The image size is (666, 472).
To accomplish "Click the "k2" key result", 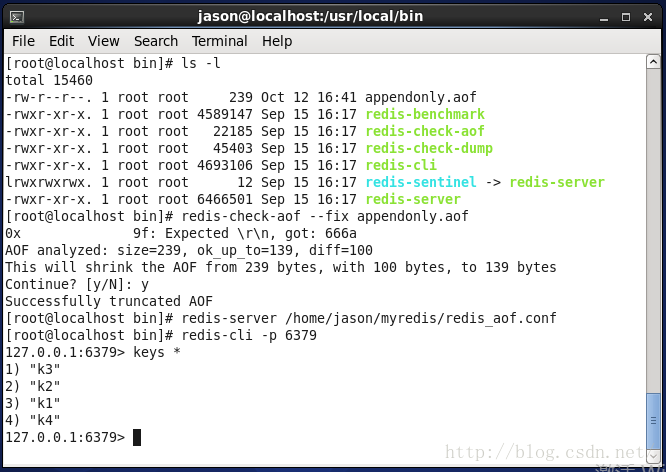I will click(45, 386).
